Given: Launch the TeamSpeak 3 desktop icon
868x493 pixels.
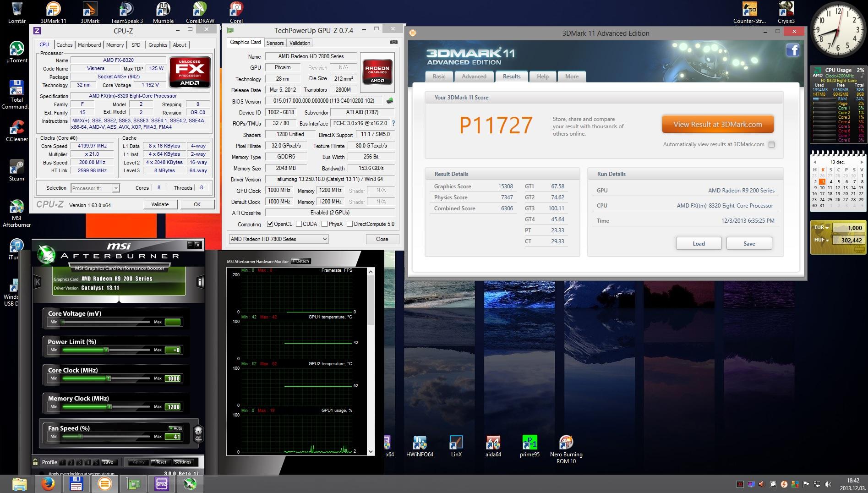Looking at the screenshot, I should 126,12.
